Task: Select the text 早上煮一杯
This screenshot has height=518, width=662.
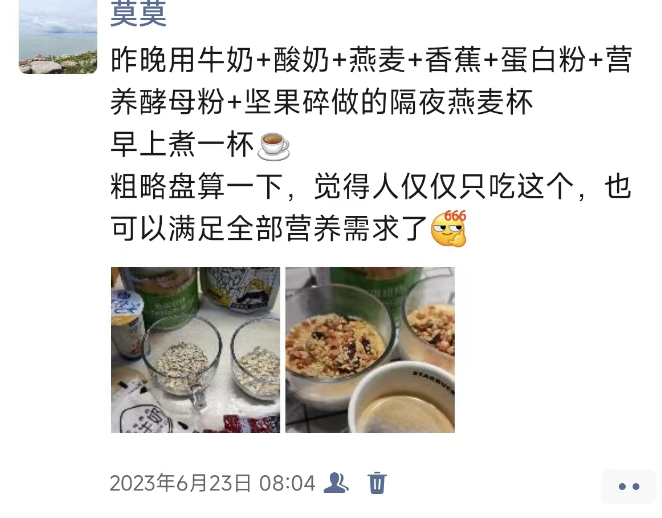Action: click(182, 145)
